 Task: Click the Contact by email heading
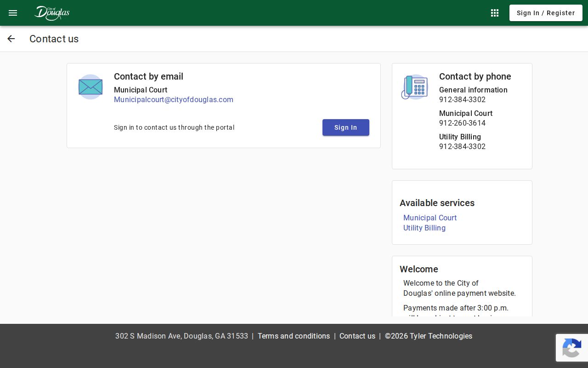148,76
